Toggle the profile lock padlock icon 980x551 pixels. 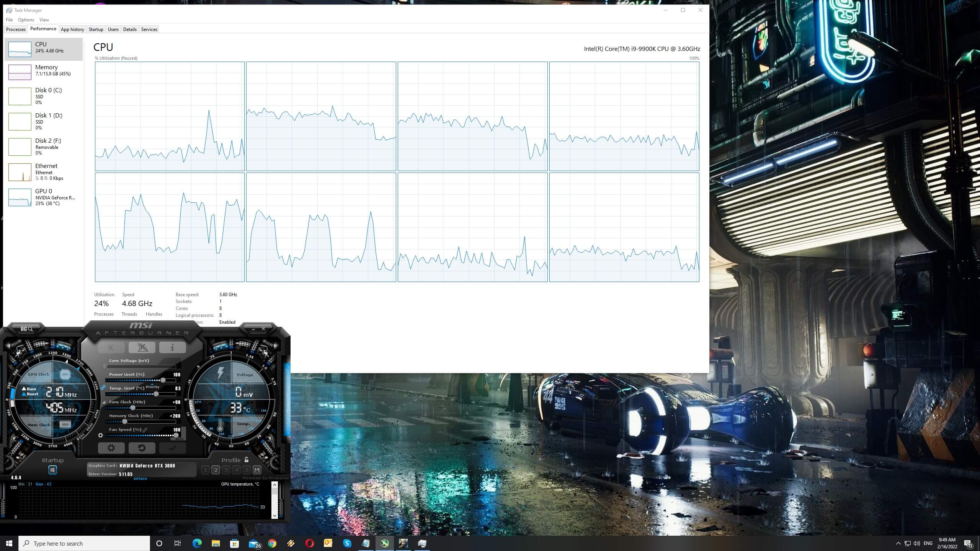pyautogui.click(x=247, y=460)
